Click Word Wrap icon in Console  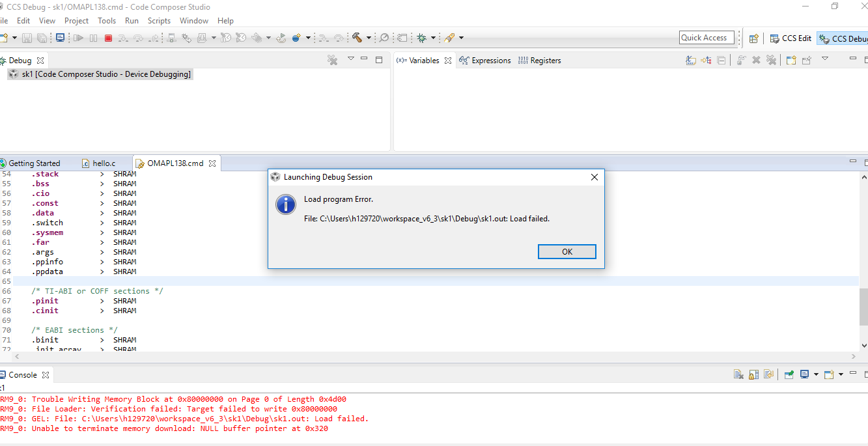[x=769, y=374]
